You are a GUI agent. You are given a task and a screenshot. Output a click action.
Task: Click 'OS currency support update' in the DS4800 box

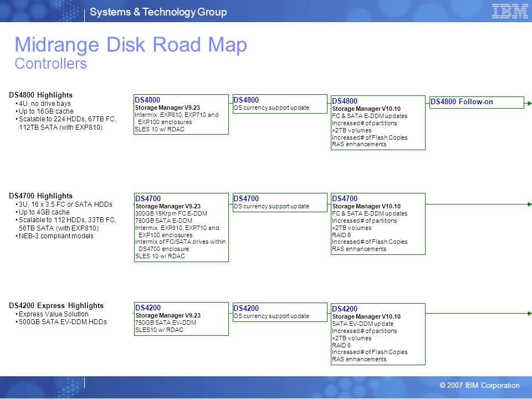[x=272, y=108]
